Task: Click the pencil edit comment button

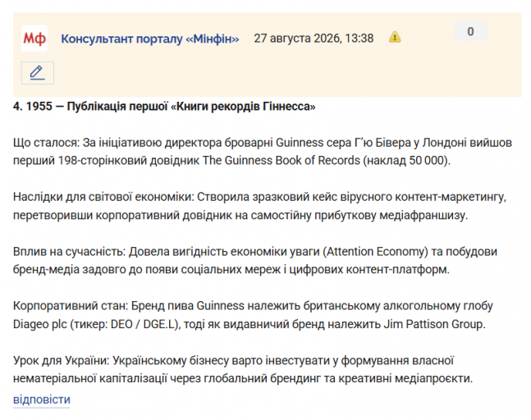Action: [x=38, y=73]
